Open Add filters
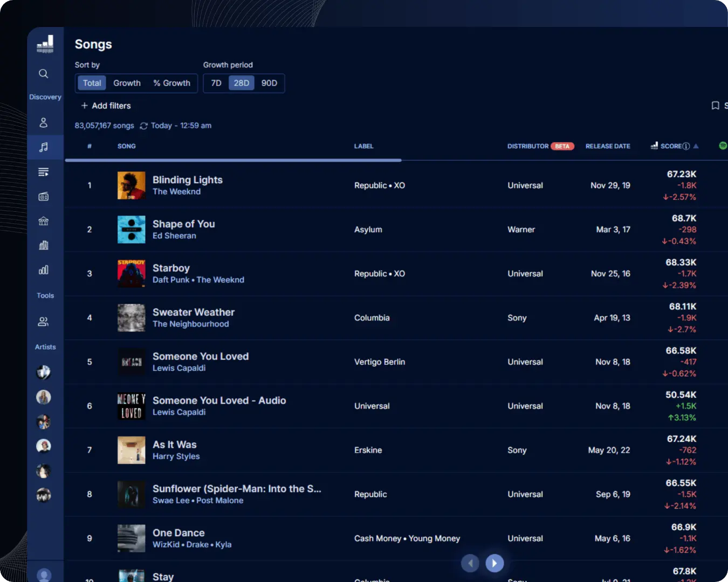Viewport: 728px width, 582px height. pyautogui.click(x=106, y=106)
